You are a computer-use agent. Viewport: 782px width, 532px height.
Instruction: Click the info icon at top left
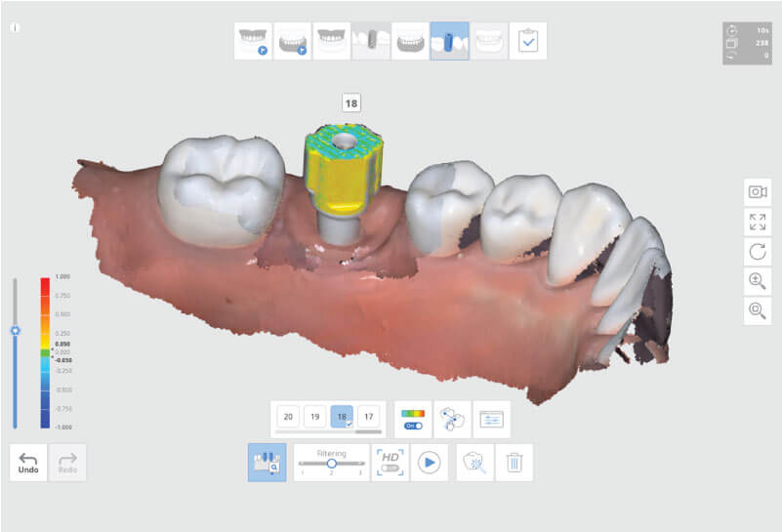pos(15,27)
